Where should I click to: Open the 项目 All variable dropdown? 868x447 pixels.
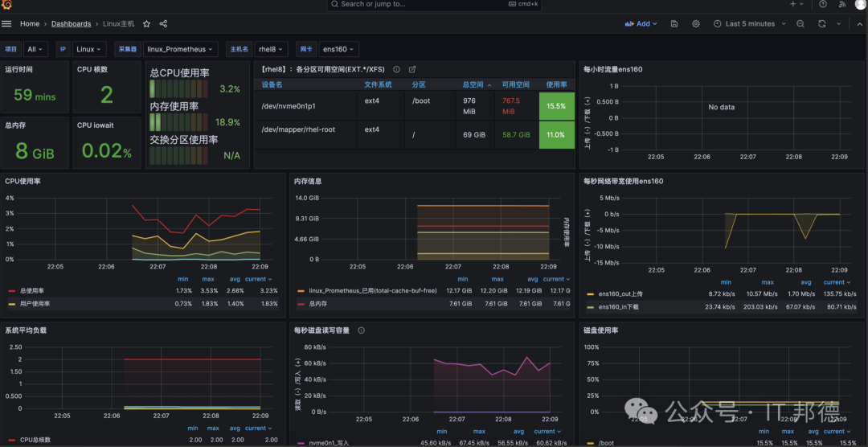35,49
